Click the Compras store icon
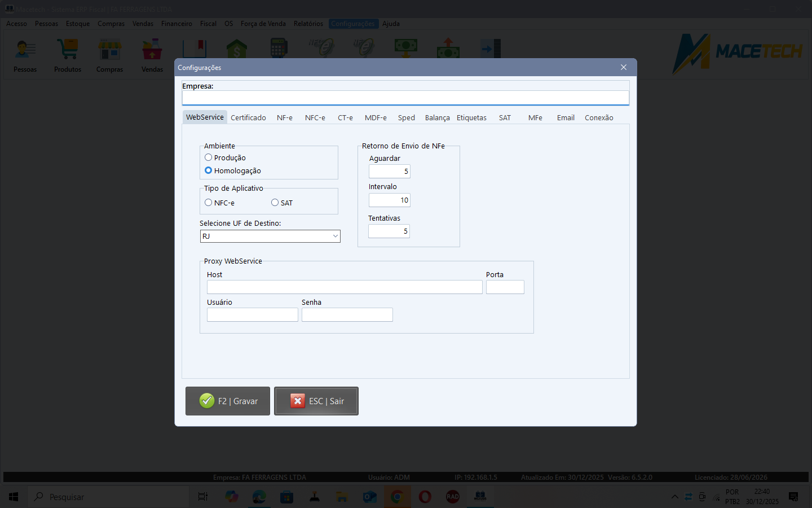Image resolution: width=812 pixels, height=508 pixels. 109,51
